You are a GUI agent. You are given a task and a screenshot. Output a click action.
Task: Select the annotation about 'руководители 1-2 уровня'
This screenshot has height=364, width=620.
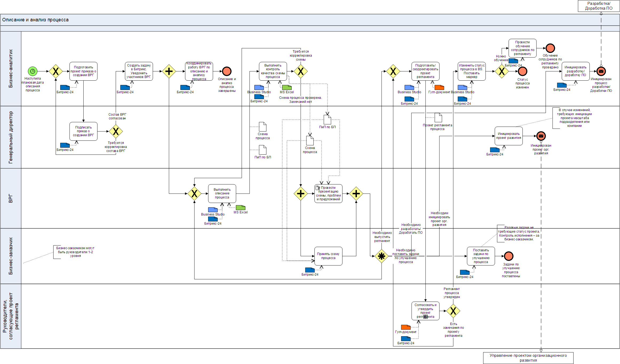tap(75, 252)
